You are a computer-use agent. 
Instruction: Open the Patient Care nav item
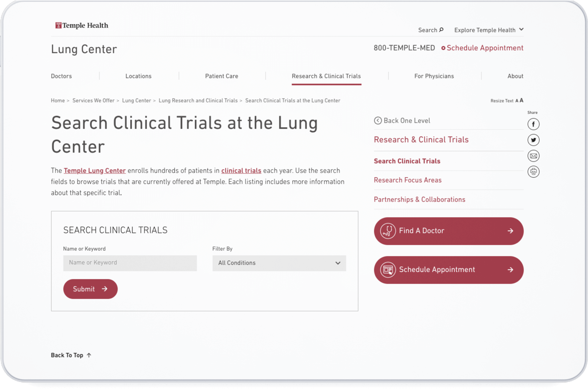click(222, 76)
